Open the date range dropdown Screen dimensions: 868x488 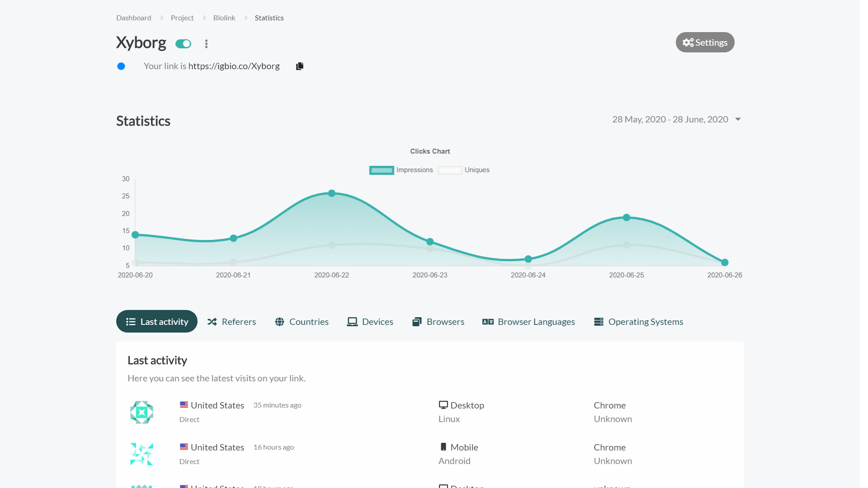click(x=670, y=119)
